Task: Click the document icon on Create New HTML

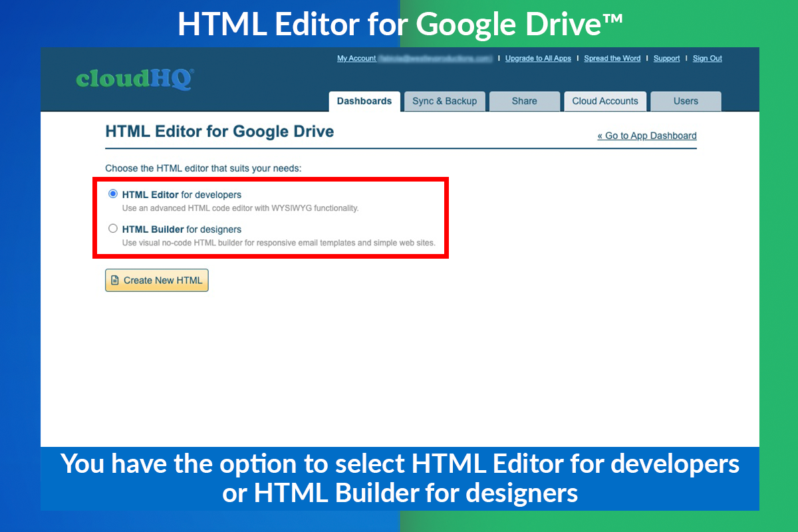Action: point(115,281)
